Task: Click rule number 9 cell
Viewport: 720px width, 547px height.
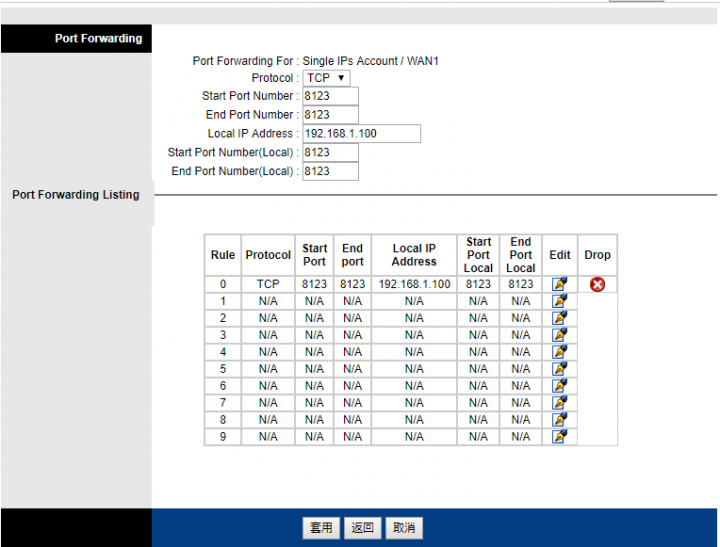Action: pos(223,436)
